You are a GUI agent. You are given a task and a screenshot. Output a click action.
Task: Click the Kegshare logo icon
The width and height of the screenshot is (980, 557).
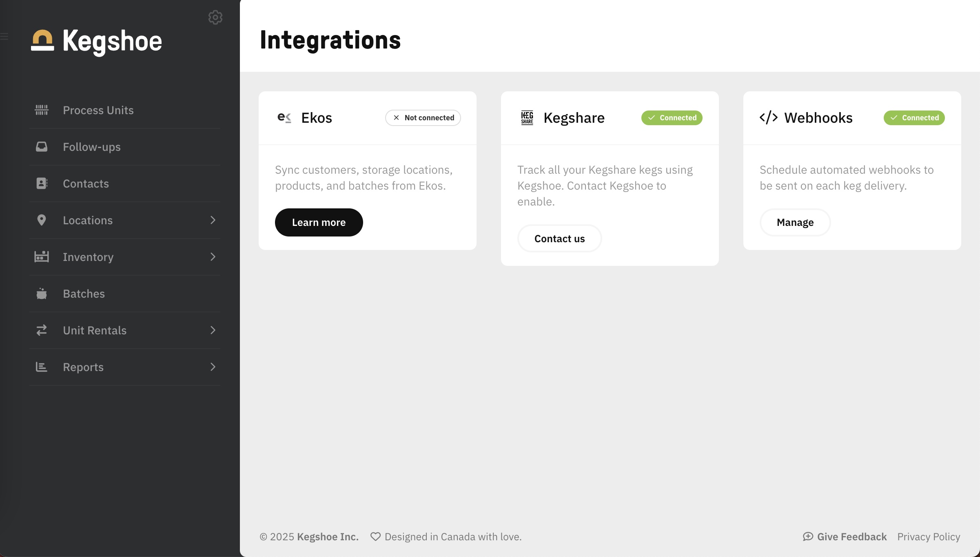(527, 118)
